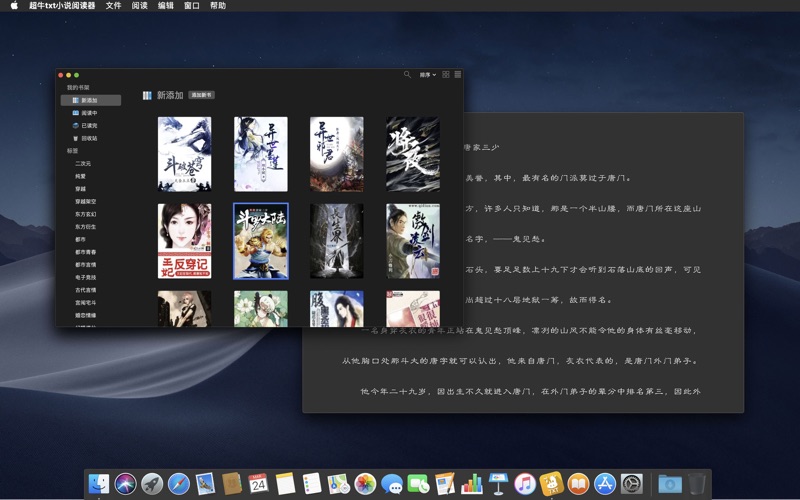Open Launchpad rocket icon in dock
Image resolution: width=800 pixels, height=500 pixels.
[x=152, y=484]
